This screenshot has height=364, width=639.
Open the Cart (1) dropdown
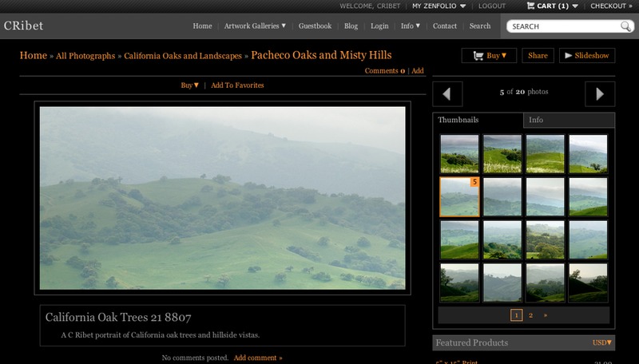(552, 6)
